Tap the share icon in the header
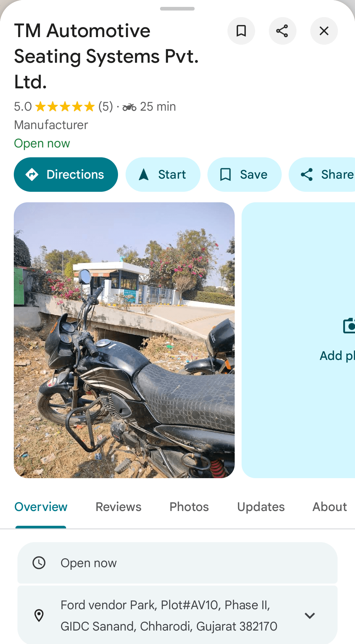The width and height of the screenshot is (355, 644). pos(282,31)
